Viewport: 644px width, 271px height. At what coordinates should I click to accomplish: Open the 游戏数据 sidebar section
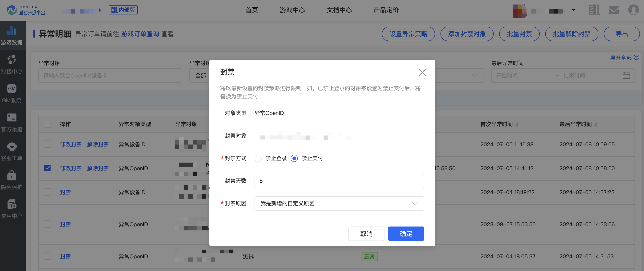tap(12, 35)
